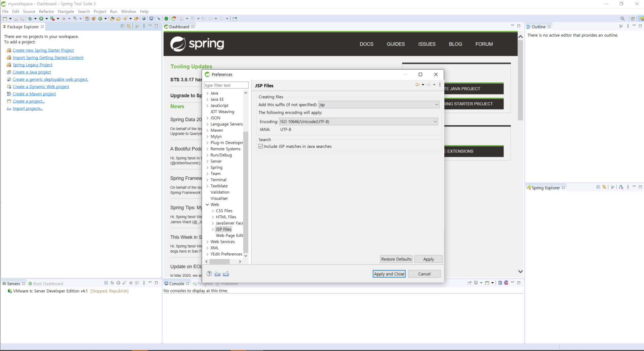Expand the XML preferences node

click(207, 248)
